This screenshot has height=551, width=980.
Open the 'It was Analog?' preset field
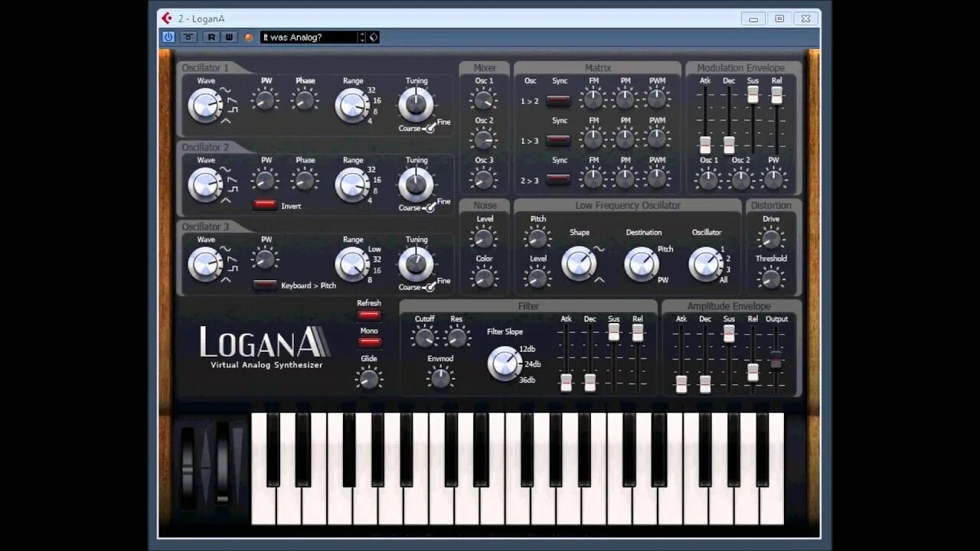click(x=309, y=37)
